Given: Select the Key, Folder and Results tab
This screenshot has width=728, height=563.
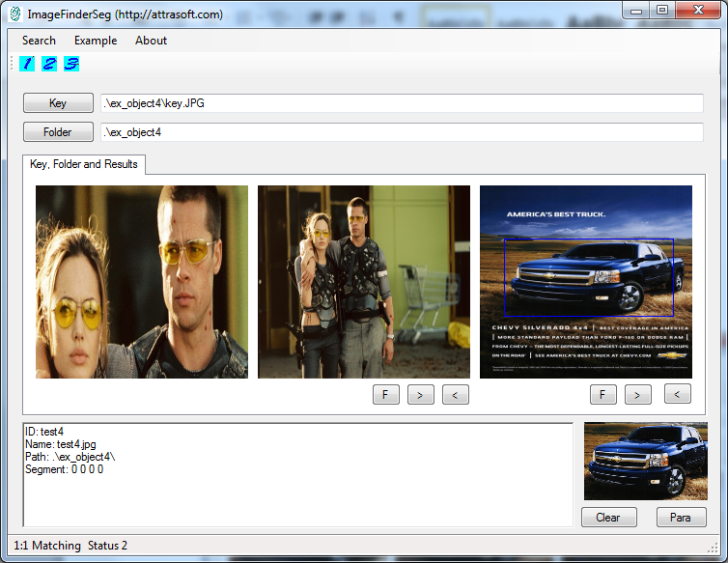Looking at the screenshot, I should (84, 164).
